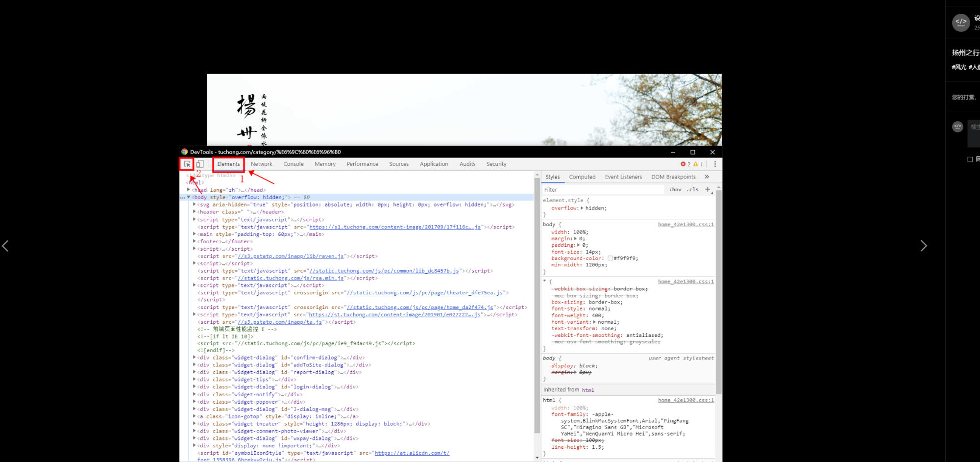Go to previous photo arrow
The height and width of the screenshot is (462, 980).
click(5, 246)
